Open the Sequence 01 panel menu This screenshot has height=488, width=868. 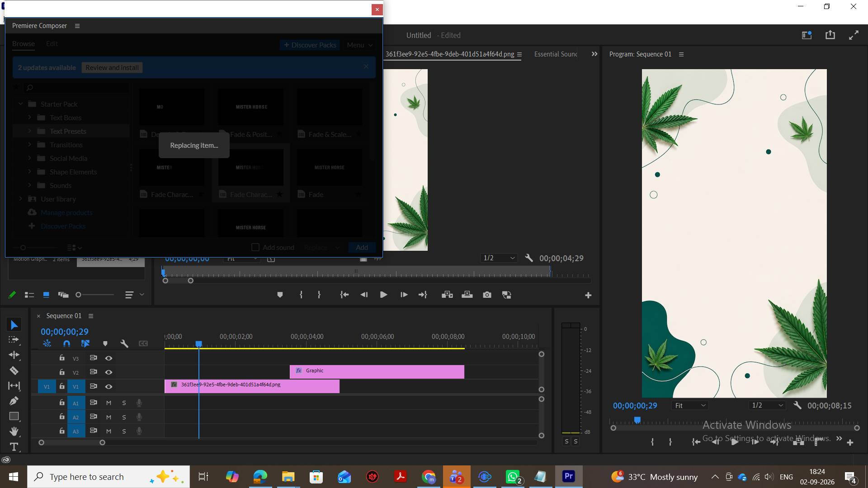click(x=91, y=316)
